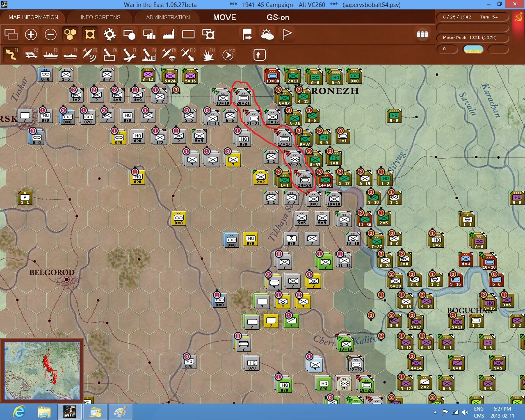Toggle the unit counters display icon
The width and height of the screenshot is (525, 420).
[x=90, y=34]
